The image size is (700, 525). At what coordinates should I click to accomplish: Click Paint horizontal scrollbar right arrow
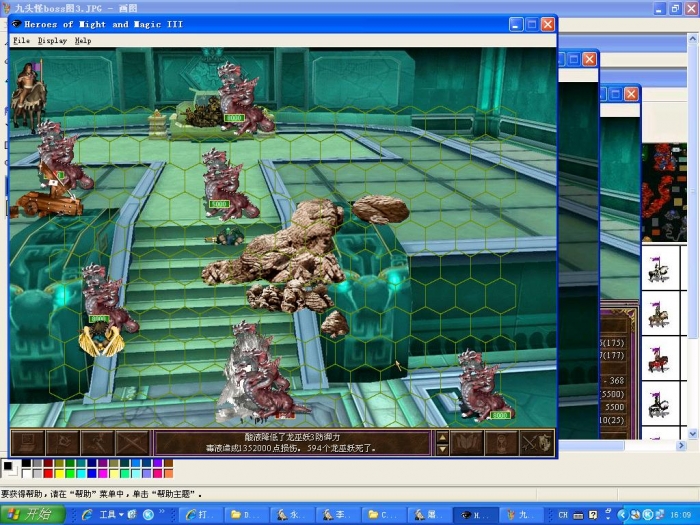[x=681, y=445]
